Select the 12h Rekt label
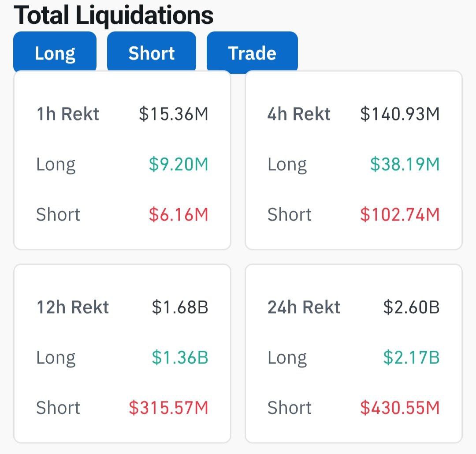 [72, 307]
